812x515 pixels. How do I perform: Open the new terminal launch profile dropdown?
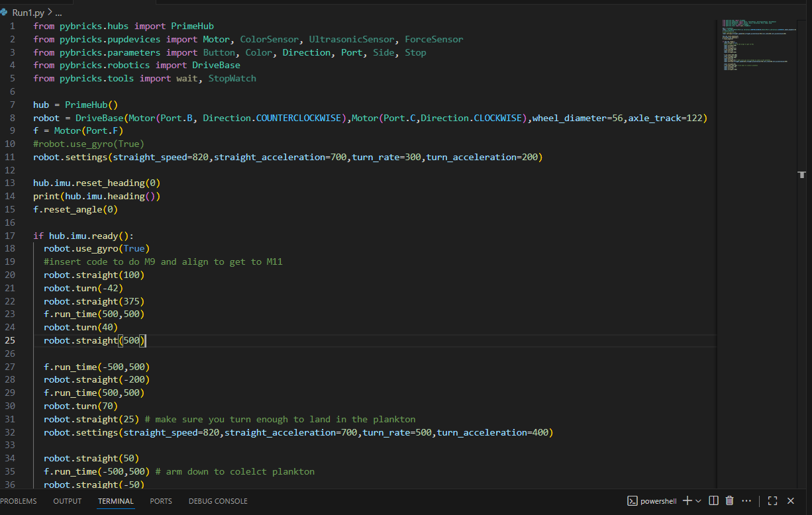[698, 501]
